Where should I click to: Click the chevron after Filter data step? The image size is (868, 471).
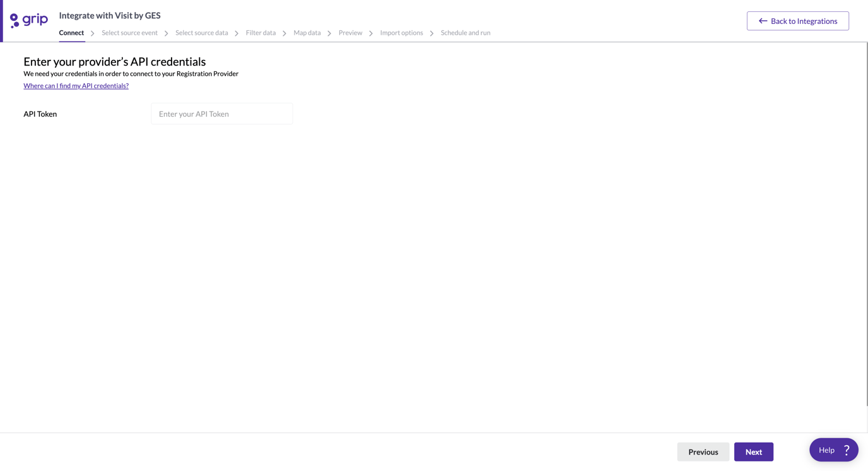coord(284,32)
